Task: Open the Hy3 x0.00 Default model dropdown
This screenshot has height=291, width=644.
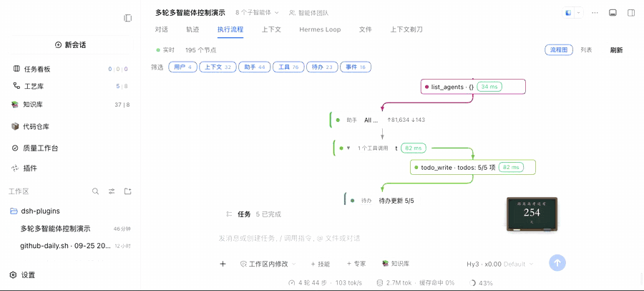Action: click(500, 264)
